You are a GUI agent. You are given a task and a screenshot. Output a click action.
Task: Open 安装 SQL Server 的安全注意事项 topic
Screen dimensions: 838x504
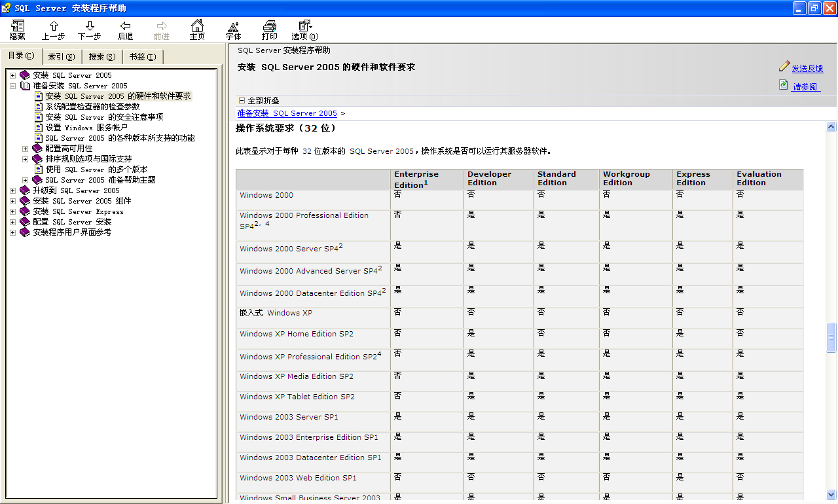click(x=104, y=117)
